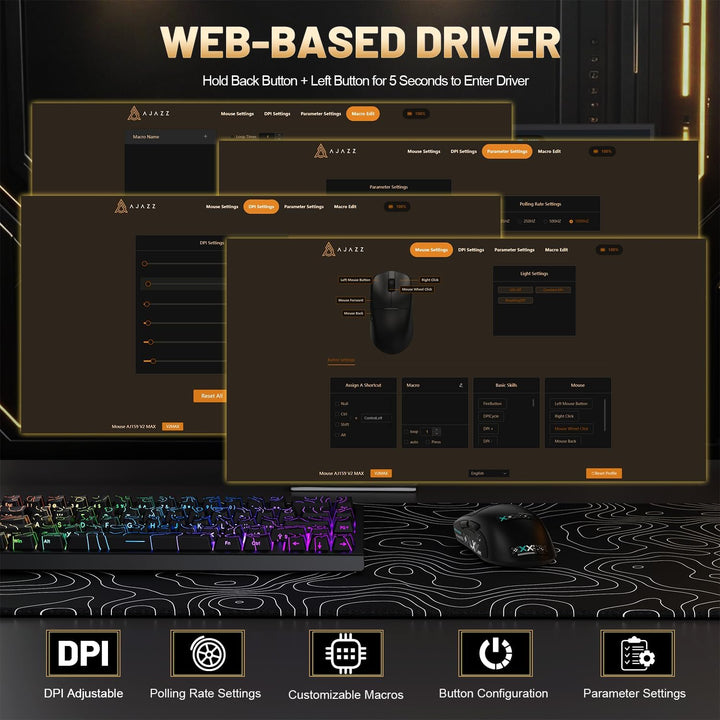The image size is (720, 720).
Task: Select the 500Hz polling rate option
Action: coord(552,221)
